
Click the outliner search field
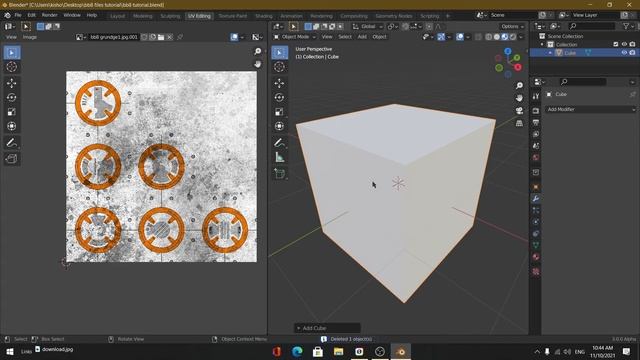point(591,26)
